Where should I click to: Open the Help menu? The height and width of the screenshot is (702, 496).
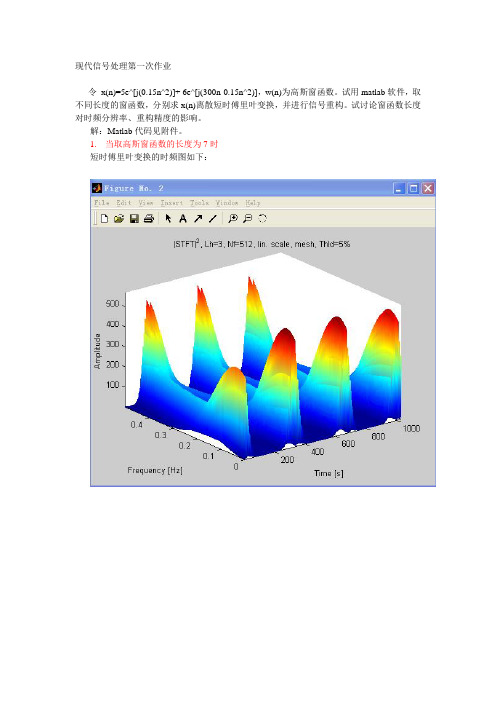pos(252,203)
